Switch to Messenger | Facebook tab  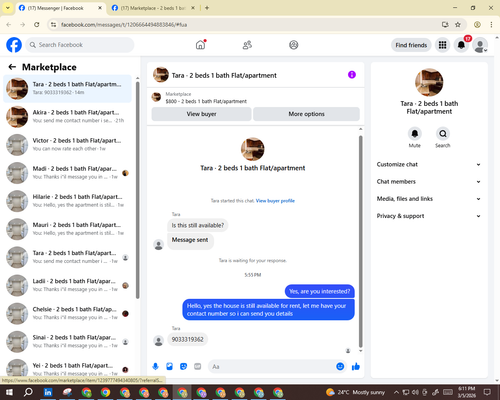[60, 8]
